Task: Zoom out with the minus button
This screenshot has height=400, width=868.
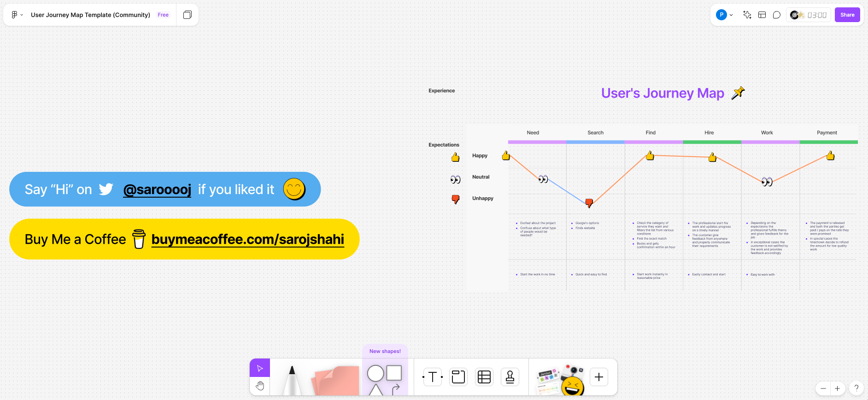Action: [x=823, y=388]
